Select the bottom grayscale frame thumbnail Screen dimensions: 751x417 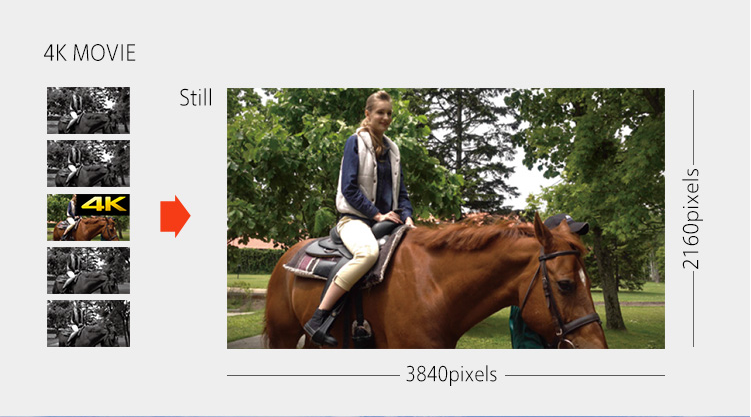pyautogui.click(x=89, y=324)
